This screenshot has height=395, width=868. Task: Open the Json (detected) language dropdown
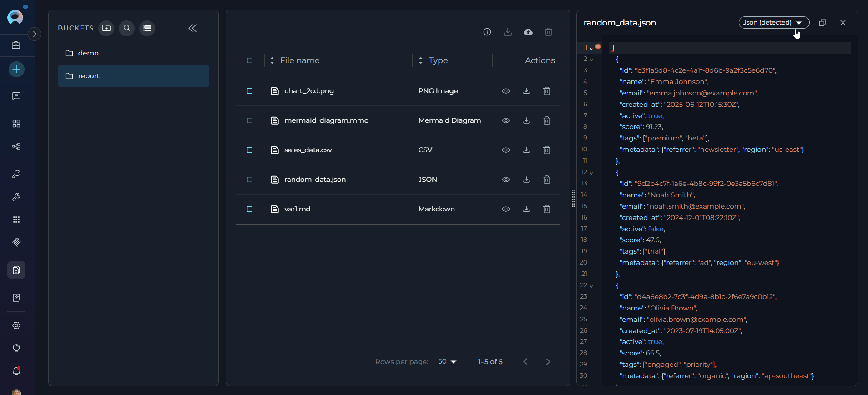tap(773, 22)
